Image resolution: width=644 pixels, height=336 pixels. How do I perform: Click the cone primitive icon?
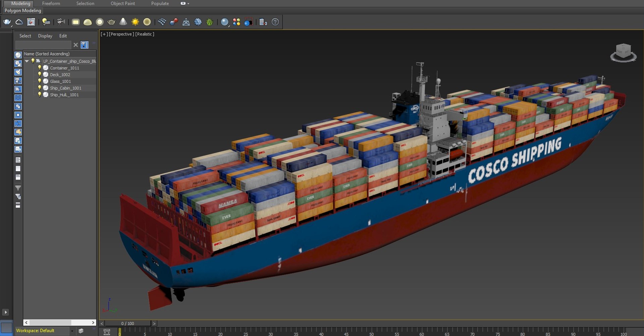(x=123, y=22)
